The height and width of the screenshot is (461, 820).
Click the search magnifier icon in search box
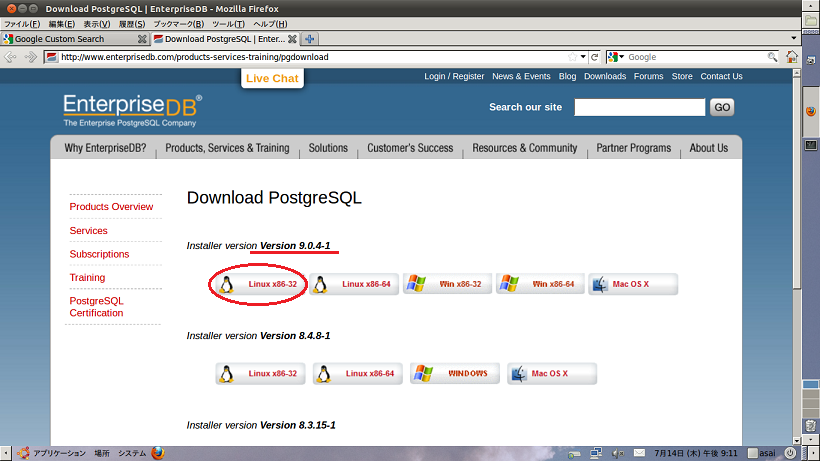(x=772, y=57)
